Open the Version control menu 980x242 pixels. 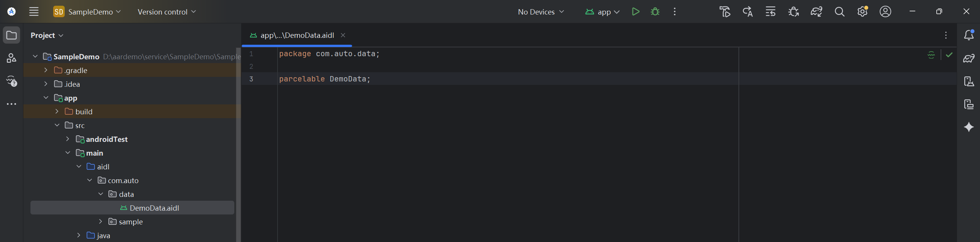click(167, 12)
